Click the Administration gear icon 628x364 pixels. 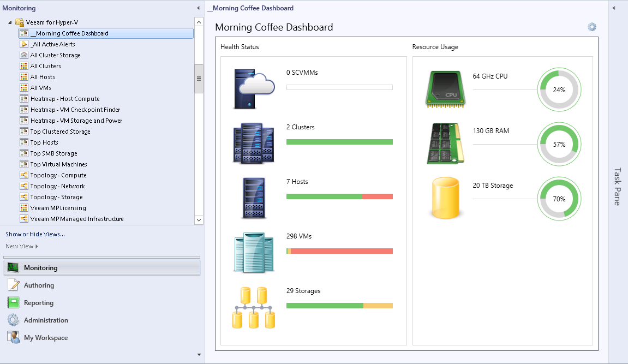click(13, 320)
